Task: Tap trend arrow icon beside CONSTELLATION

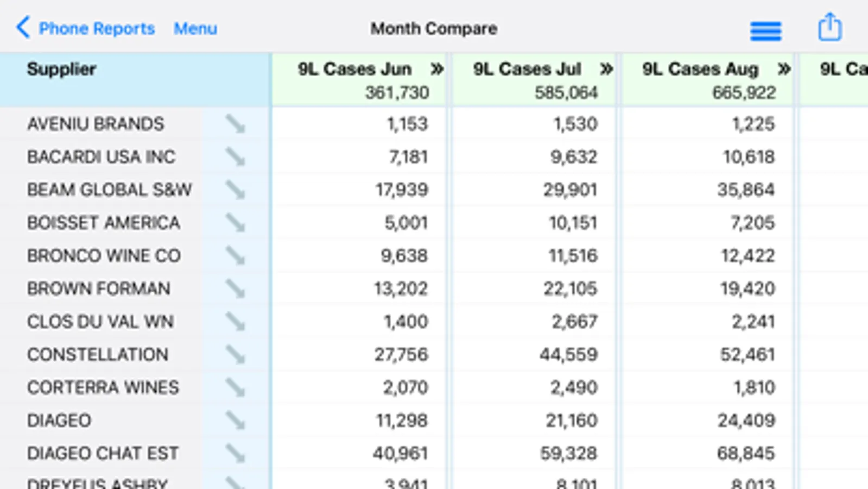Action: pos(235,354)
